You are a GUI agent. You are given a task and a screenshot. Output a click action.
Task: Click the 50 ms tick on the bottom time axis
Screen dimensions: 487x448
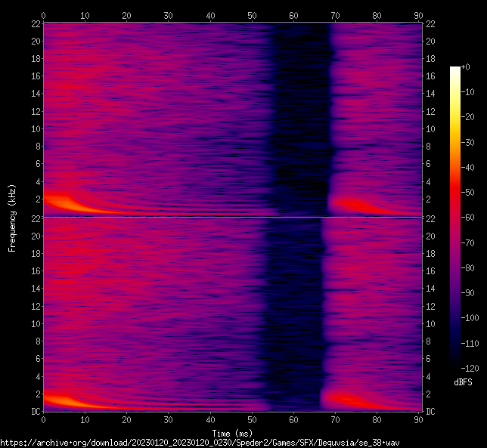click(x=253, y=420)
